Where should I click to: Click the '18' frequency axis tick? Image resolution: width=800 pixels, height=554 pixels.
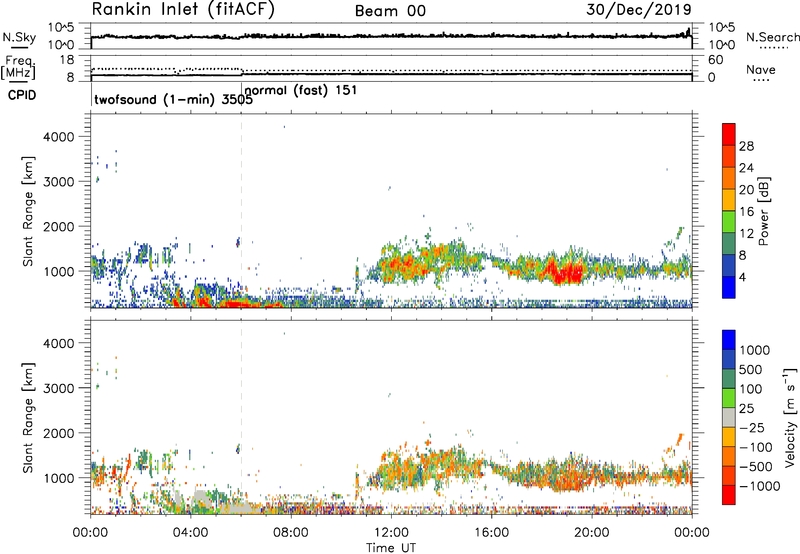click(x=67, y=60)
